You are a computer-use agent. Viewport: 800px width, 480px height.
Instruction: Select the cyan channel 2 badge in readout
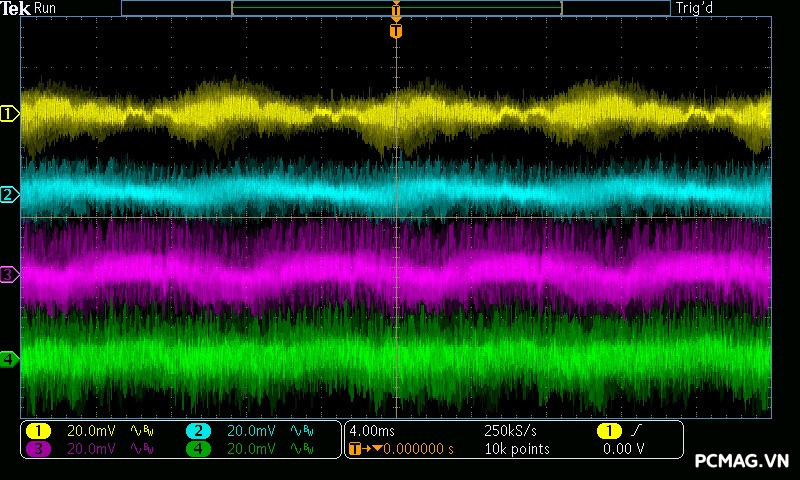click(x=199, y=431)
